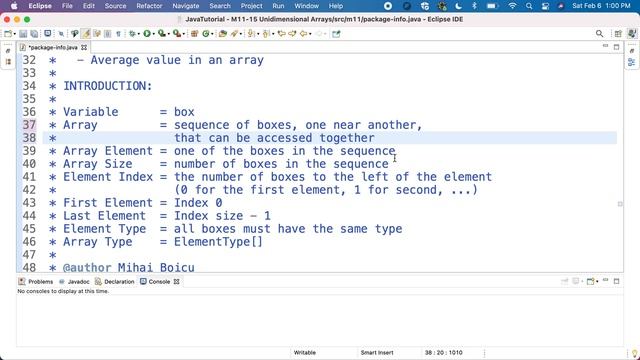
Task: Click the Coverage run icon
Action: point(162,34)
